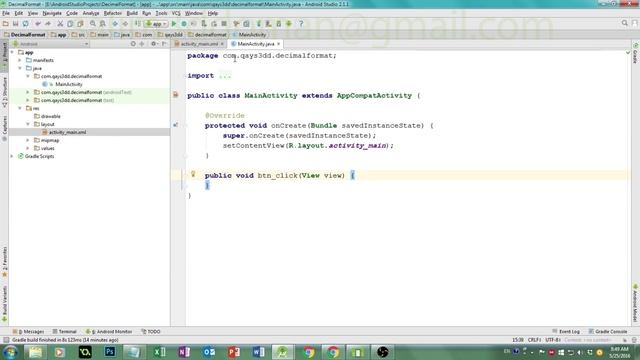Screen dimensions: 640x360
Task: Click the Make Project icon
Action: [x=138, y=24]
